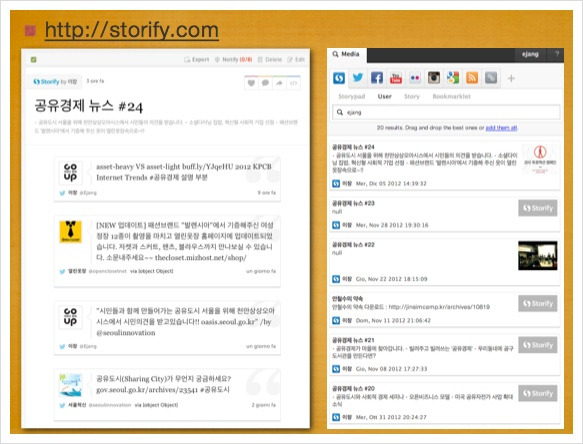Click Sharing City tweet avatar image
The height and width of the screenshot is (444, 583).
pyautogui.click(x=70, y=385)
